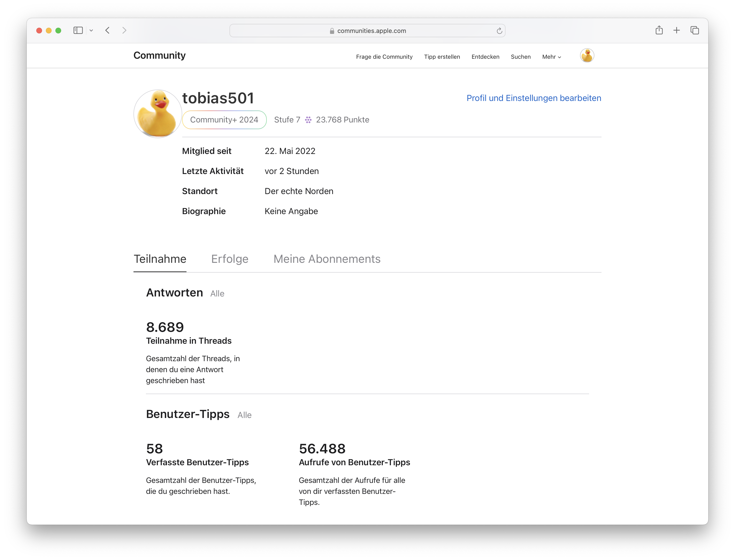Open the Entdecken page
Image resolution: width=735 pixels, height=560 pixels.
(x=485, y=57)
